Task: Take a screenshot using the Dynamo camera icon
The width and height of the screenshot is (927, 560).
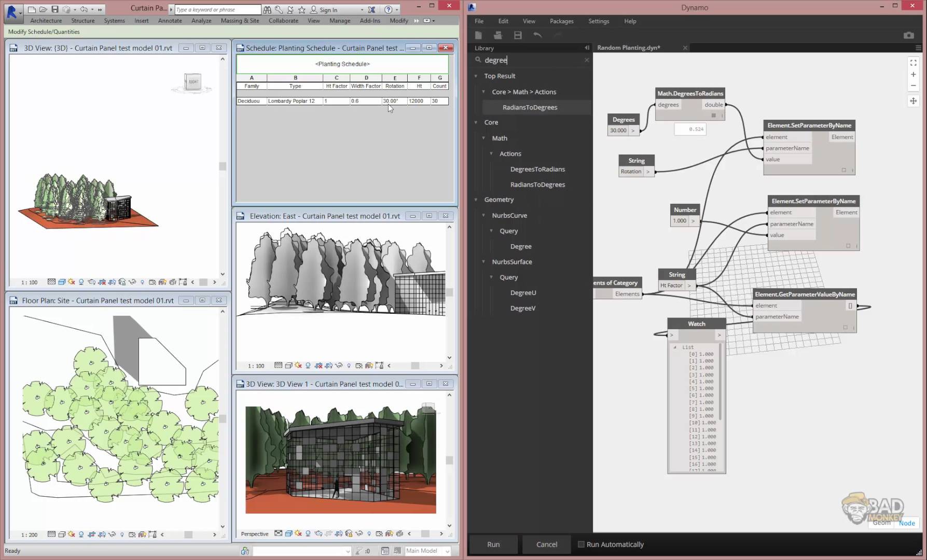Action: (909, 35)
